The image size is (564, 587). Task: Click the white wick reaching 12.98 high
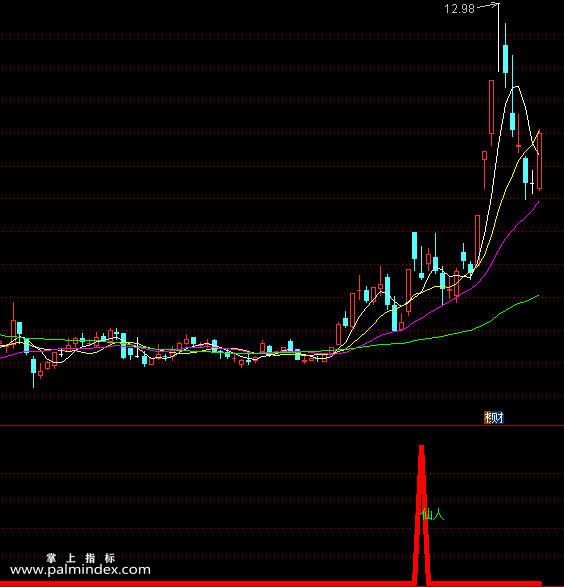[499, 37]
